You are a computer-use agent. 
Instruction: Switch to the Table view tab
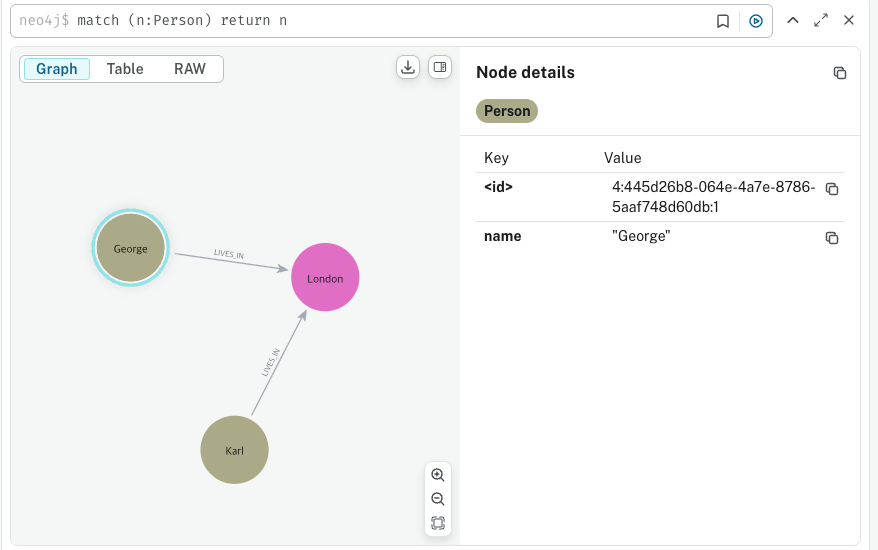pyautogui.click(x=125, y=69)
